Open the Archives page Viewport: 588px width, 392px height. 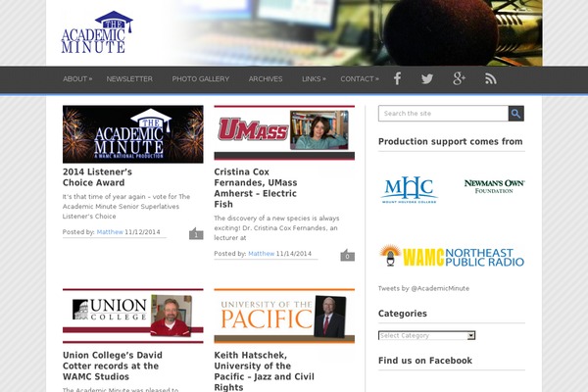coord(266,79)
